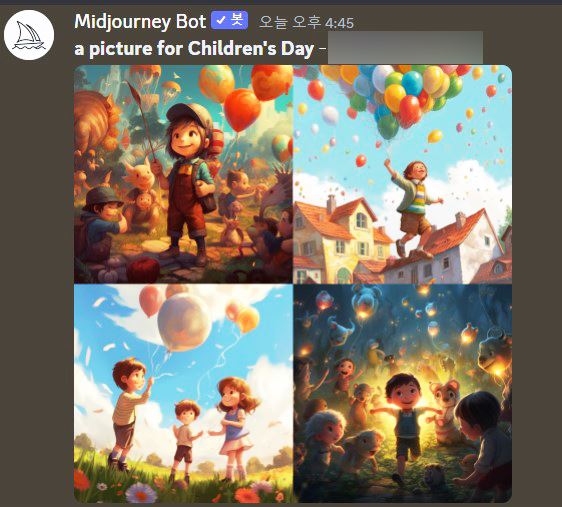The height and width of the screenshot is (507, 562).
Task: Open the top-left image of capped boy
Action: pyautogui.click(x=184, y=174)
